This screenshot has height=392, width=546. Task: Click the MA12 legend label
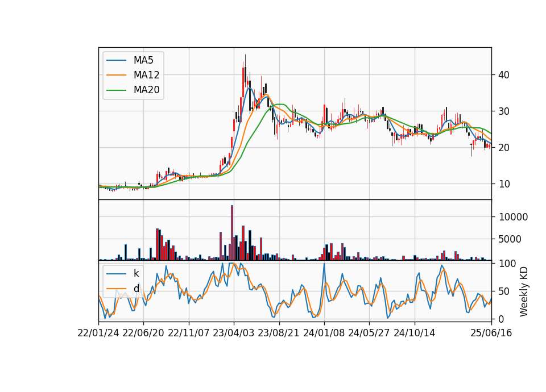146,75
